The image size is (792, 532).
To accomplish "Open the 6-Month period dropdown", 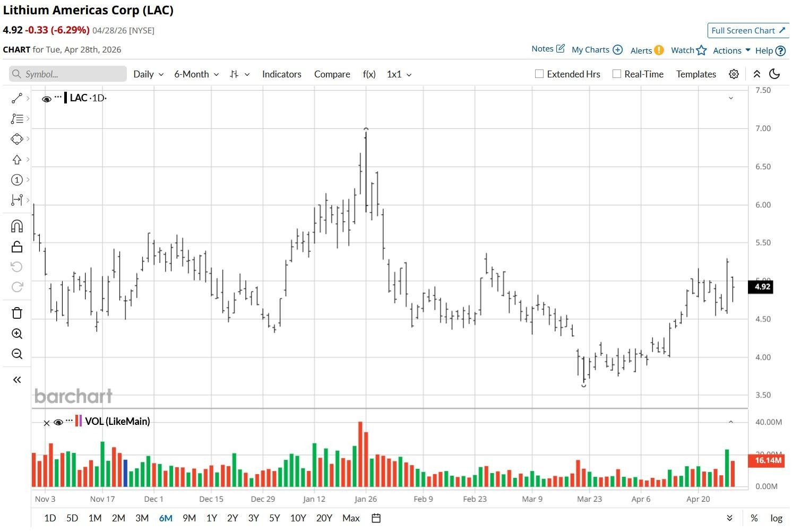I will coord(196,74).
